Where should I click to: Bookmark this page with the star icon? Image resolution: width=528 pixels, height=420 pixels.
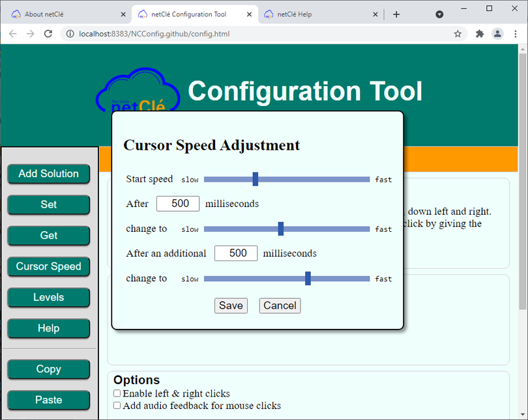pyautogui.click(x=458, y=34)
